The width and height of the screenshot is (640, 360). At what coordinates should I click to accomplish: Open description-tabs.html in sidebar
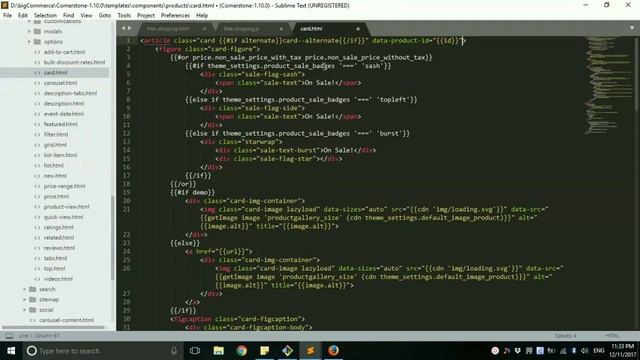[x=70, y=93]
